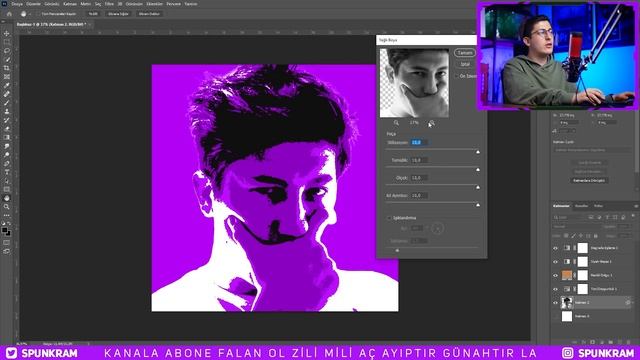Screen dimensions: 640x360
Task: Select the Move tool
Action: (x=7, y=33)
